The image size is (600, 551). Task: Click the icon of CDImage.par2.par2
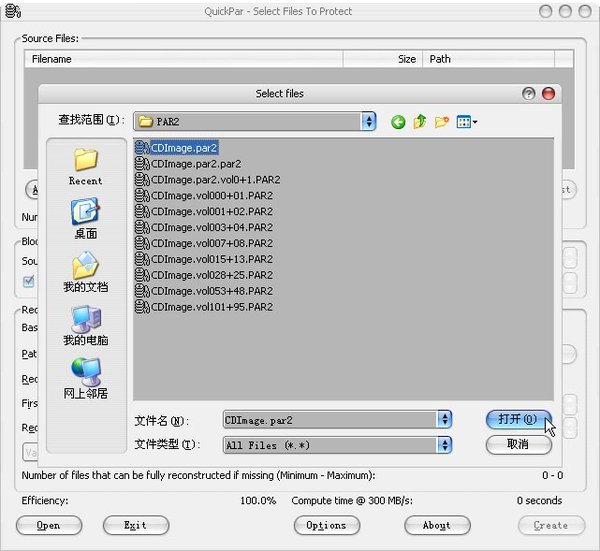coord(142,164)
